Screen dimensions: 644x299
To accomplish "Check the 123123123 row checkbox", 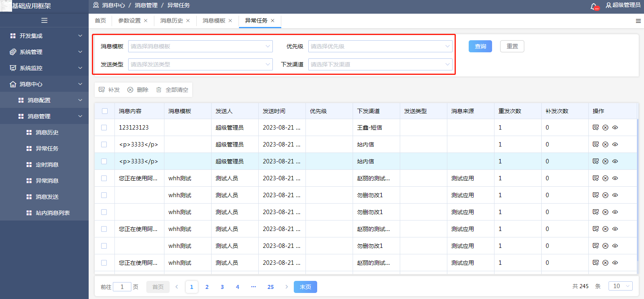I will click(104, 128).
